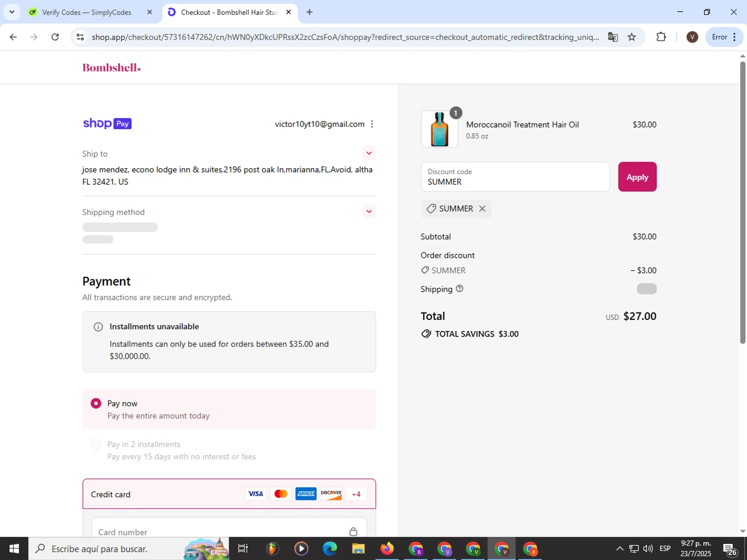Apply the discount code
Viewport: 747px width, 560px height.
[x=637, y=177]
